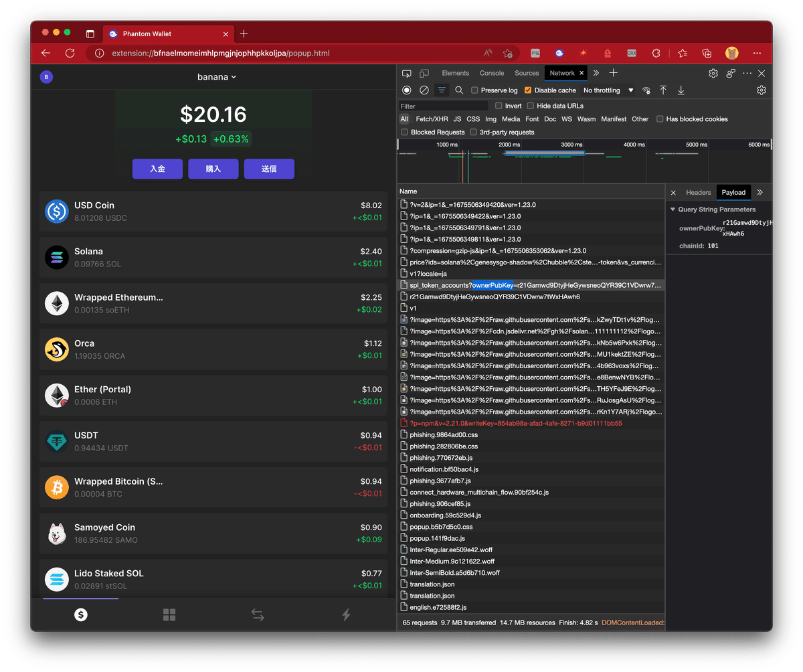The height and width of the screenshot is (672, 803).
Task: Click the PS extension icon in toolbar
Action: (x=535, y=53)
